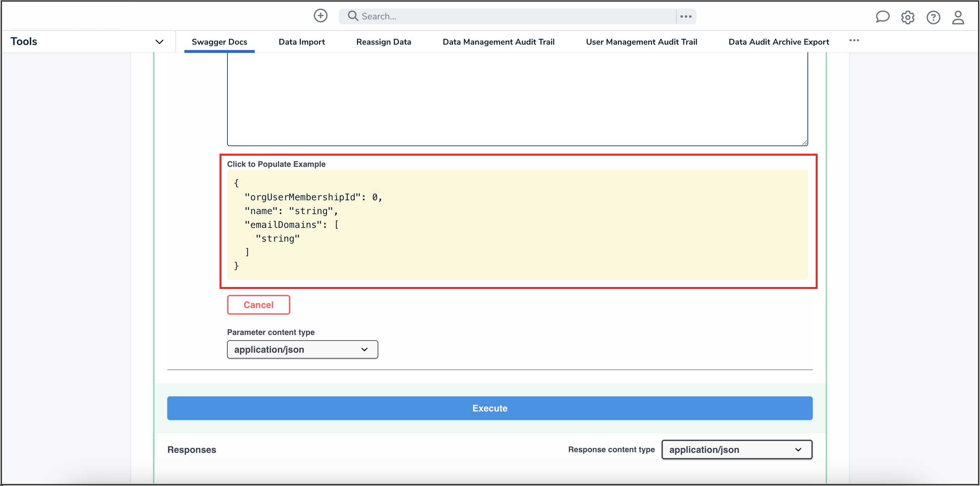
Task: Open the Reassign Data tab
Action: point(384,42)
